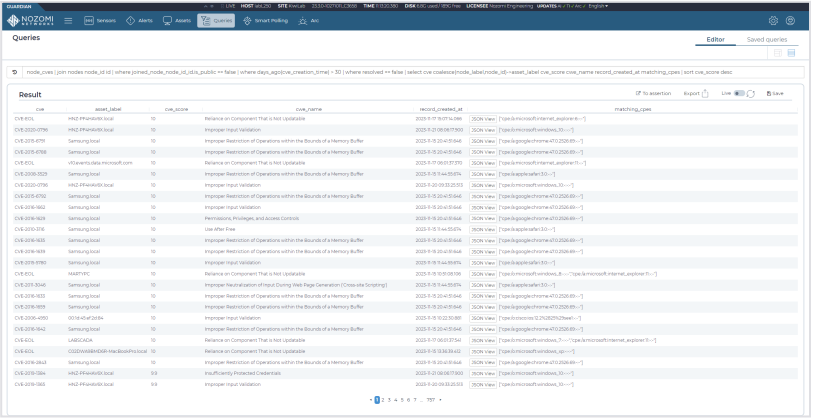Image resolution: width=814 pixels, height=420 pixels.
Task: Save the current query
Action: tap(775, 93)
